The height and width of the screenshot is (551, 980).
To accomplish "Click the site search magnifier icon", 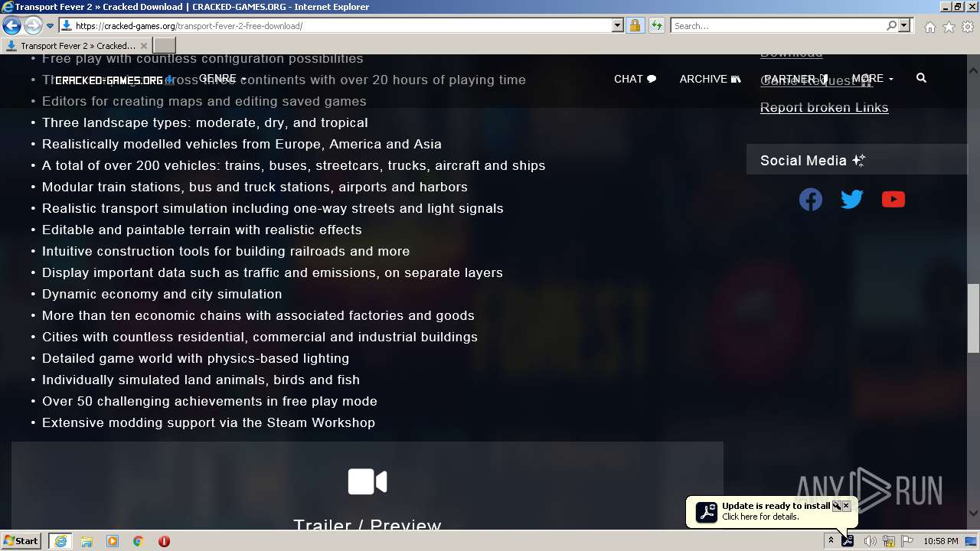I will point(921,78).
